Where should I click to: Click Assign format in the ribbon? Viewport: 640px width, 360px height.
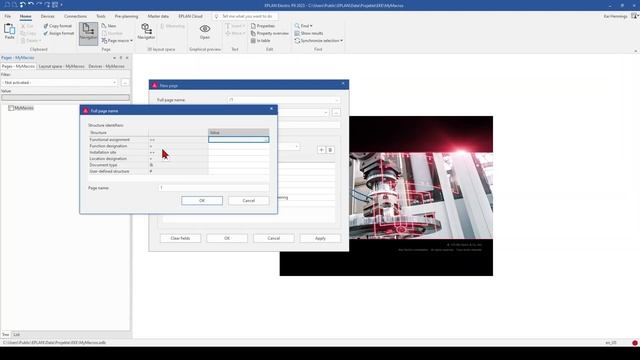pyautogui.click(x=59, y=33)
